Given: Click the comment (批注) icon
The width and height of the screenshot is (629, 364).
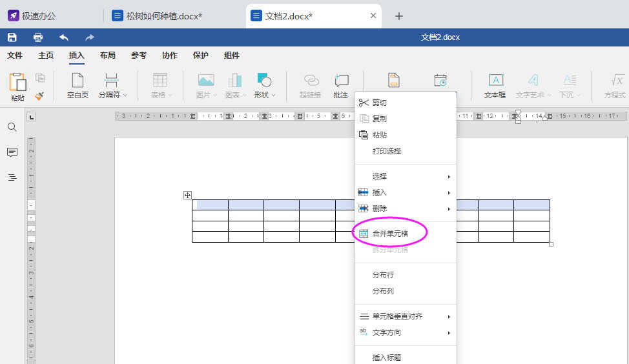Looking at the screenshot, I should (341, 80).
